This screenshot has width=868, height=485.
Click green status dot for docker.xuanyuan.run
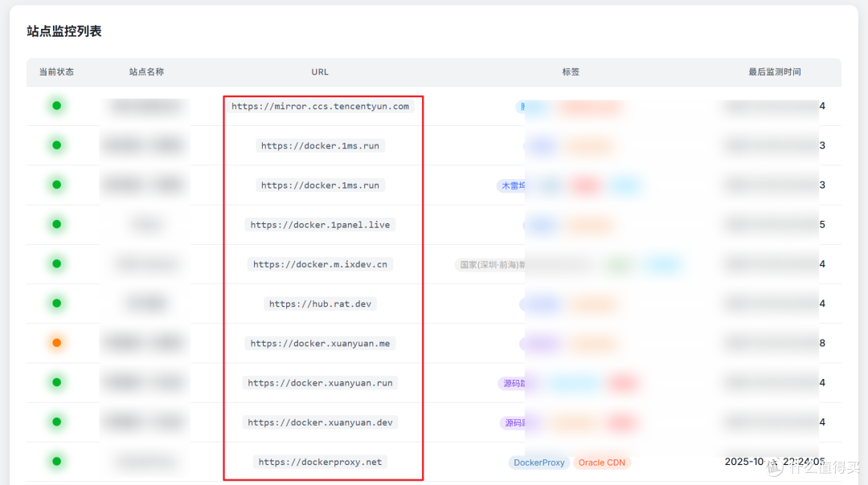(56, 382)
